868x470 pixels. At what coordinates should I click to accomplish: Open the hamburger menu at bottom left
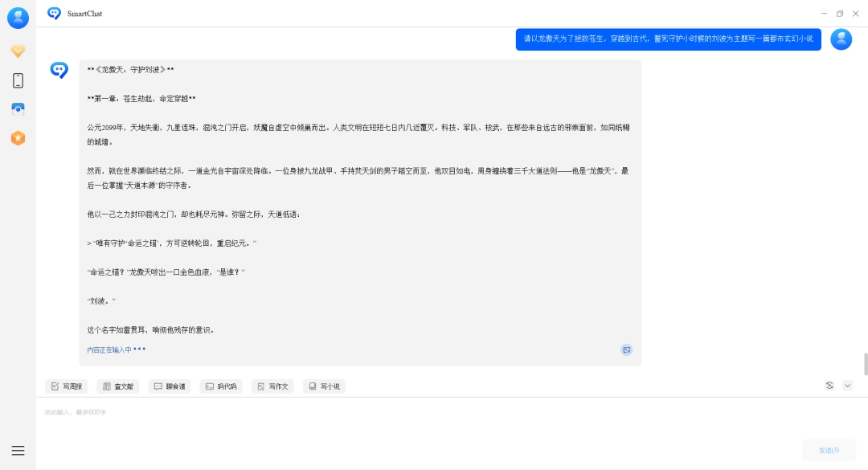18,449
